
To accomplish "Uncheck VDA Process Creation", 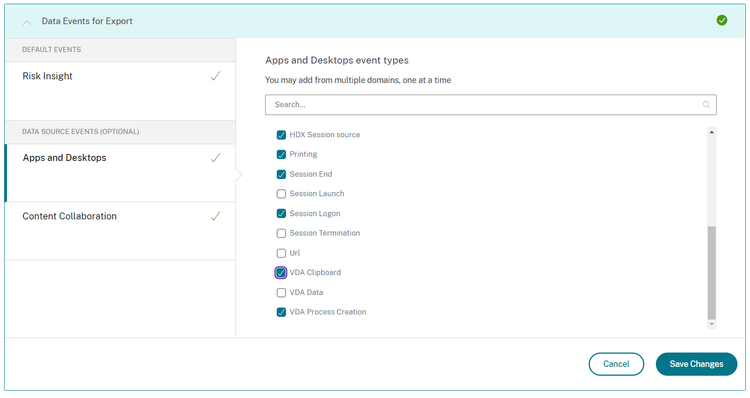I will point(281,312).
